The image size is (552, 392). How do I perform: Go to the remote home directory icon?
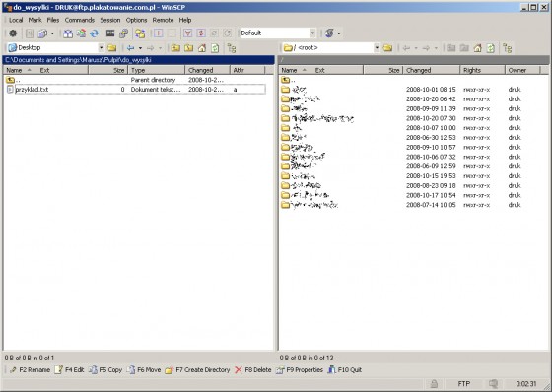(477, 48)
